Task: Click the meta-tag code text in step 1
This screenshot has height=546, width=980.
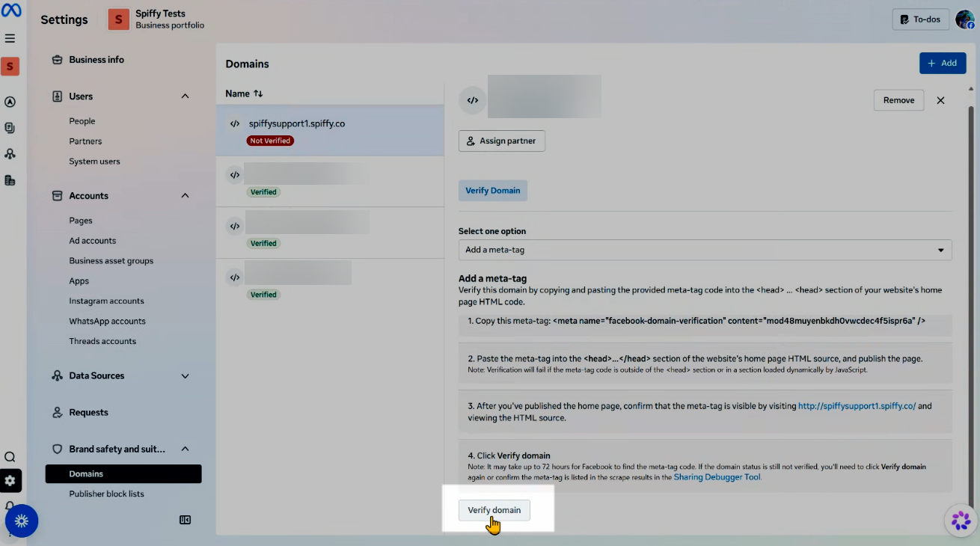Action: 739,321
